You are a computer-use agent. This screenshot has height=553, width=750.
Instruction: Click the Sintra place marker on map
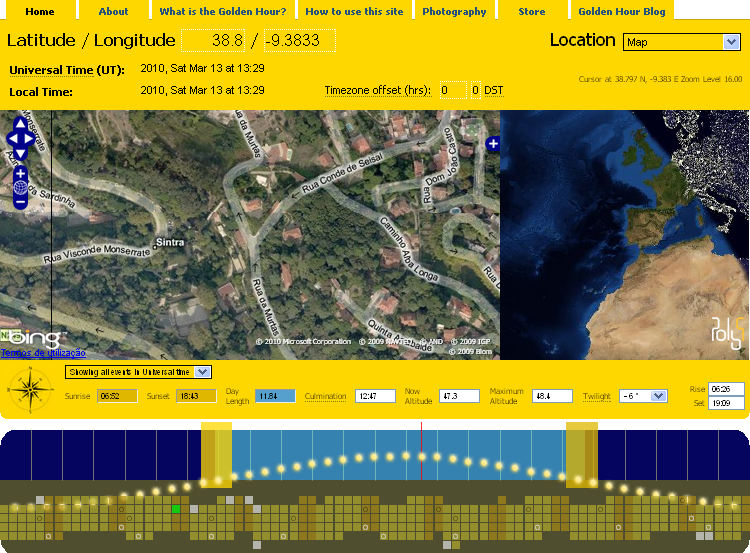pos(154,247)
